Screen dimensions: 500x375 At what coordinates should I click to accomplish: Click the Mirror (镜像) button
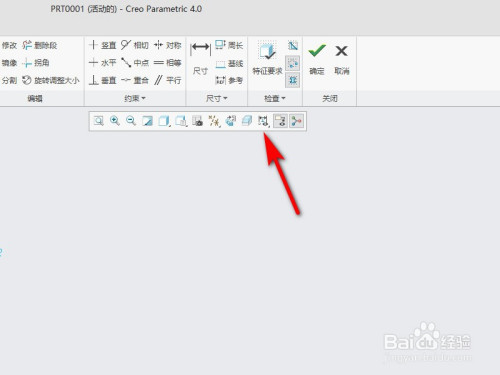pos(9,63)
